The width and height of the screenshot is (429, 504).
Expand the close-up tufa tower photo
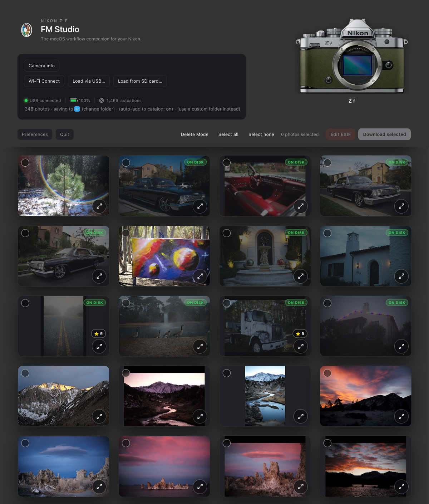click(301, 486)
